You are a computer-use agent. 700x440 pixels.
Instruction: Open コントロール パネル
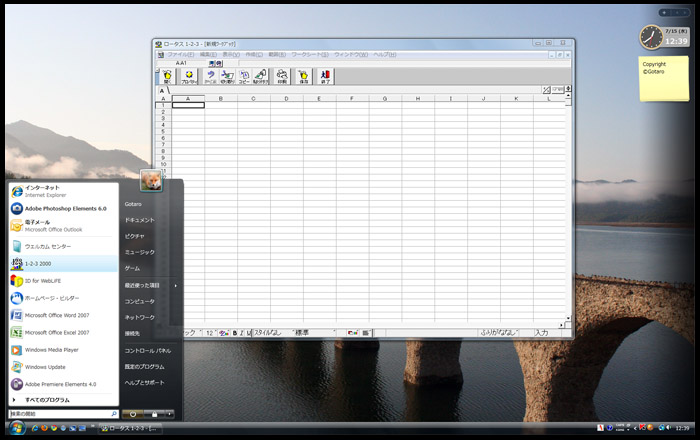pos(148,351)
